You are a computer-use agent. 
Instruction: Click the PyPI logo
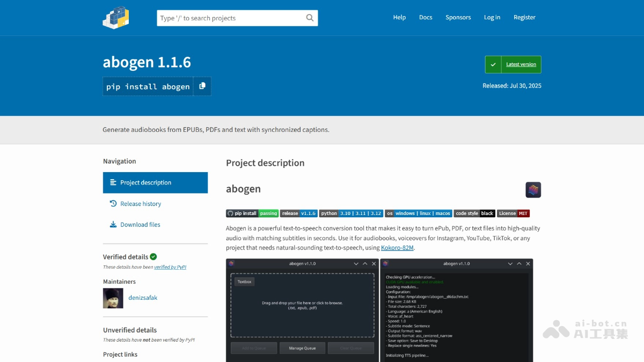[x=115, y=17]
